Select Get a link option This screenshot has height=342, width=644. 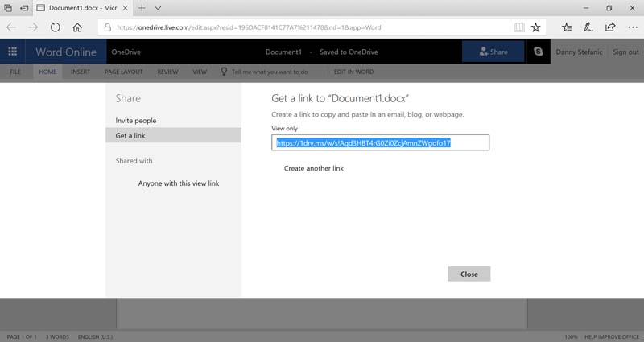coord(173,135)
